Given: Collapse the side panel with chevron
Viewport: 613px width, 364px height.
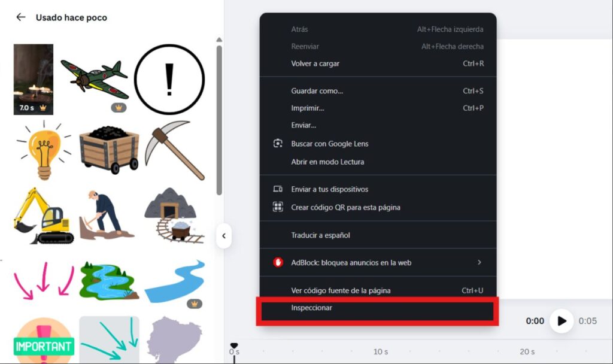Looking at the screenshot, I should (224, 236).
